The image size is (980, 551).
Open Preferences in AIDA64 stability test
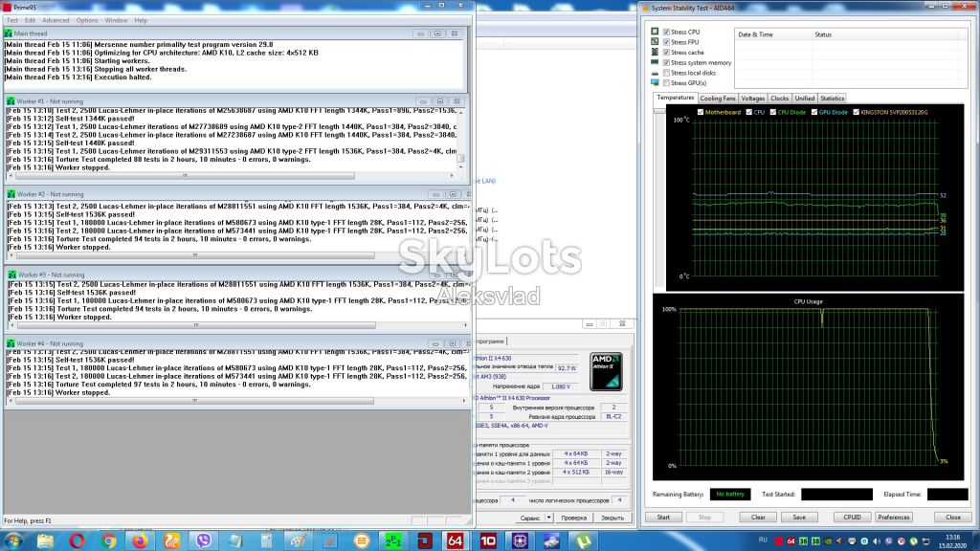tap(894, 518)
